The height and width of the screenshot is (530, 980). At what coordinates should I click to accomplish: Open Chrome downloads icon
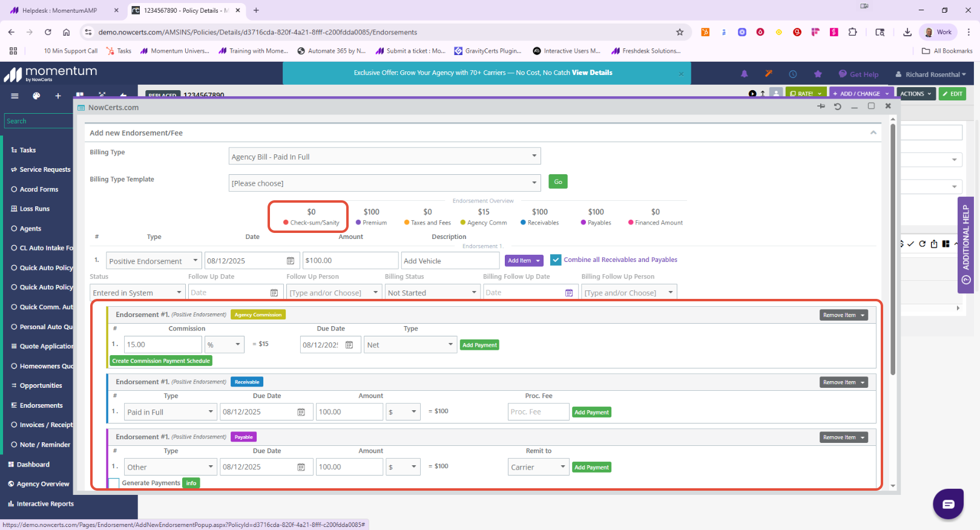point(907,32)
